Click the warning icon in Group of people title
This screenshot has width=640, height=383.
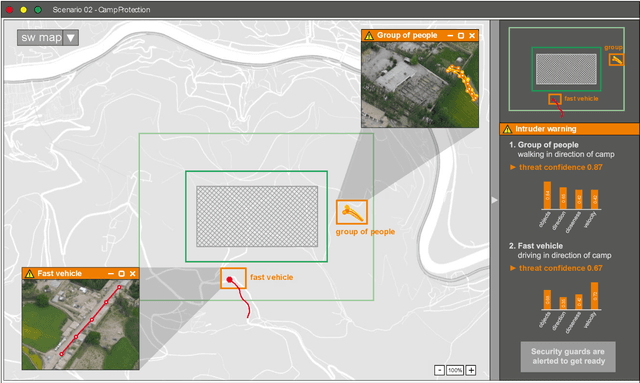(369, 36)
